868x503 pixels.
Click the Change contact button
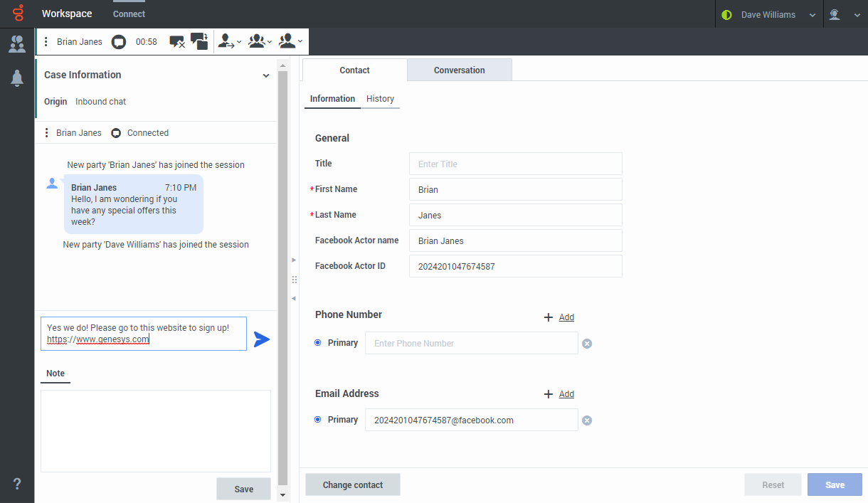[x=353, y=485]
